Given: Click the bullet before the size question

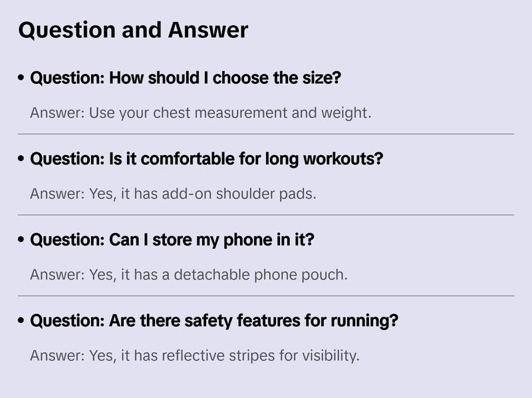Looking at the screenshot, I should 22,79.
